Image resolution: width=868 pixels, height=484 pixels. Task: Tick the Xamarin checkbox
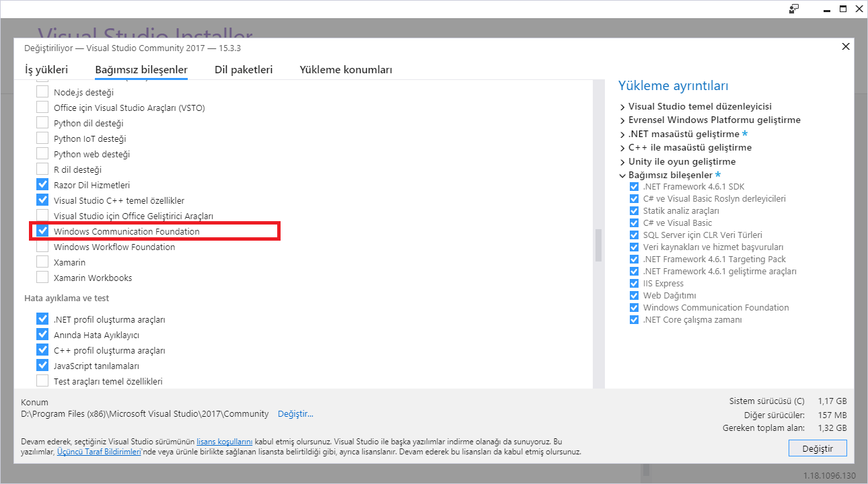click(42, 262)
